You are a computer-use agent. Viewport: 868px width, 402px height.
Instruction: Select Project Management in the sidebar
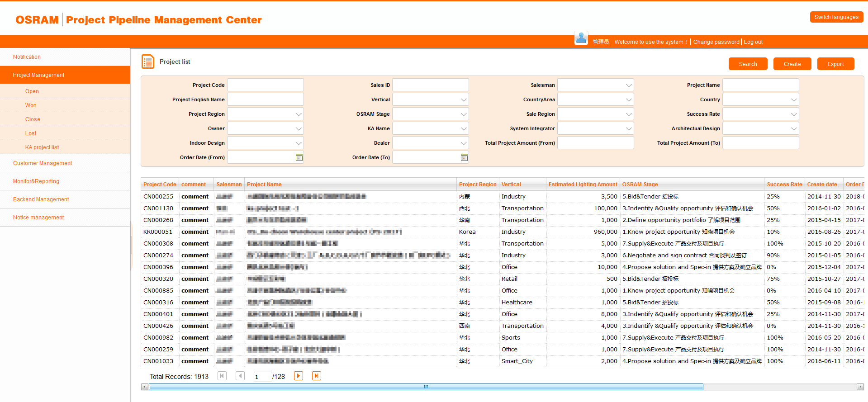(x=65, y=75)
